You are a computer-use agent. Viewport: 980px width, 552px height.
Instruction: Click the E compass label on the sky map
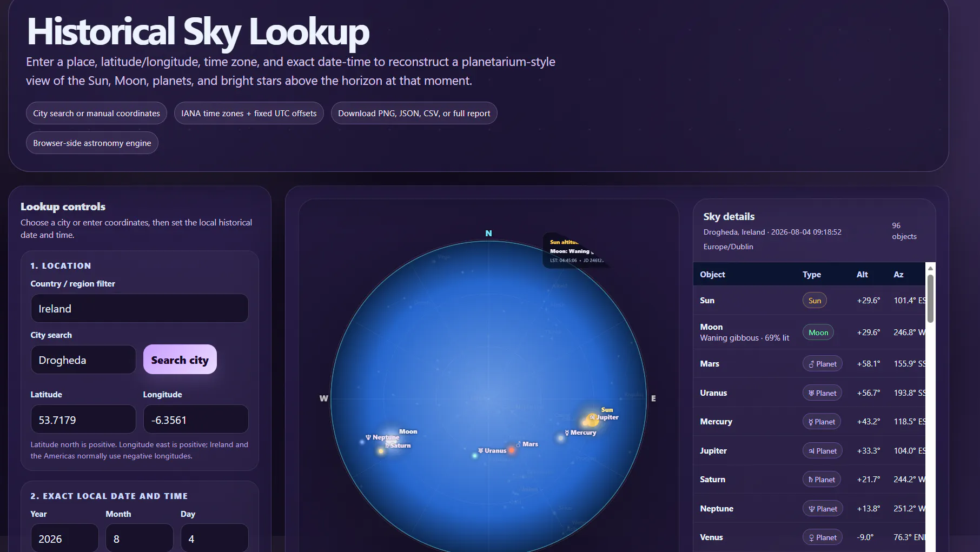coord(653,398)
